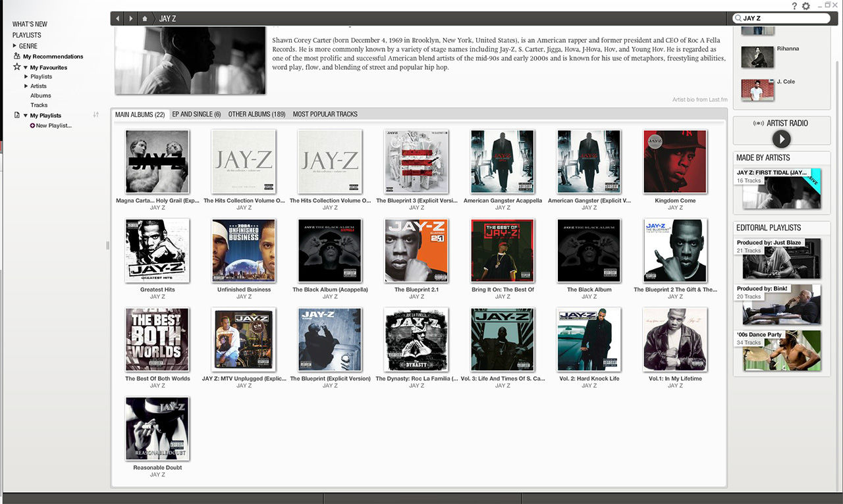Click JAY Z artist link under Reasonable Doubt
Viewport: 843px width, 504px height.
pos(157,474)
